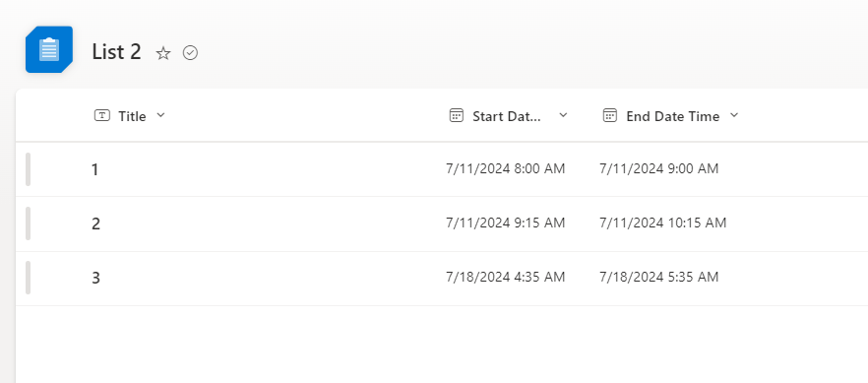Screen dimensions: 868x383
Task: Click the Title column header label
Action: [132, 116]
